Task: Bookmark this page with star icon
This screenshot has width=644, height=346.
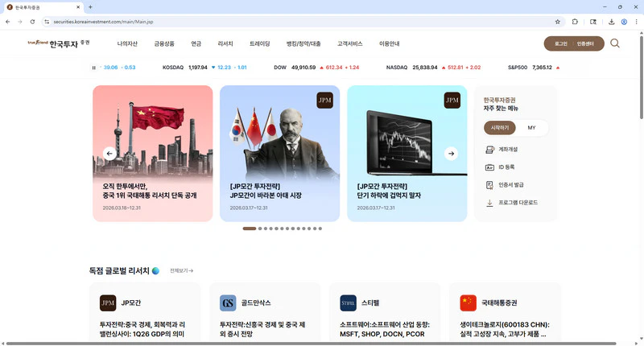Action: 557,22
